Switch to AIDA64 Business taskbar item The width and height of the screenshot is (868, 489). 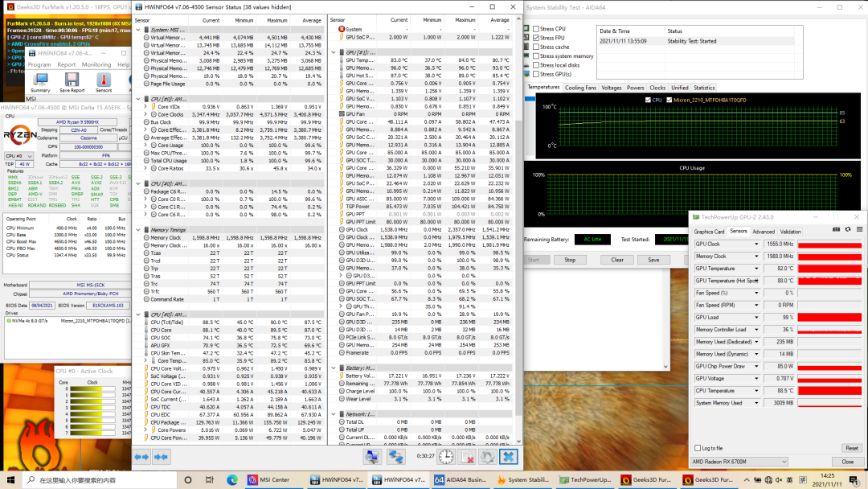pyautogui.click(x=460, y=479)
